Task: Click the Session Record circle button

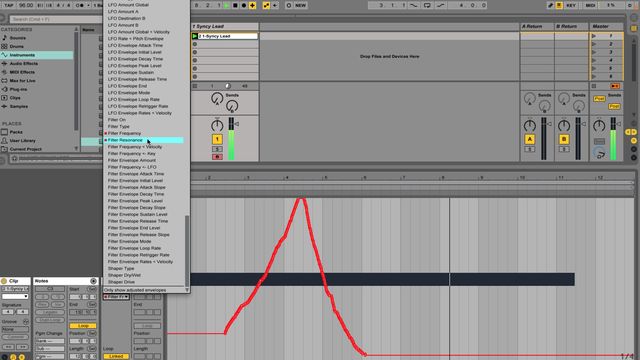Action: (289, 5)
